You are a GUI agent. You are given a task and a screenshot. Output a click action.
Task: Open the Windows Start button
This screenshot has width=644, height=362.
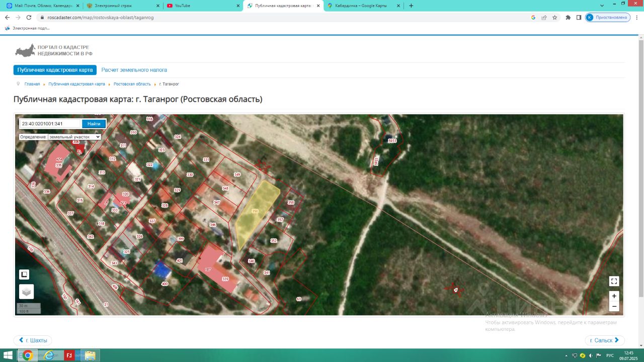tap(9, 355)
